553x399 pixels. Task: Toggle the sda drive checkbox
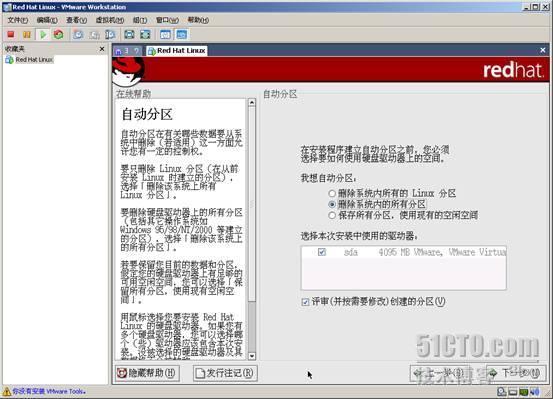(x=322, y=252)
